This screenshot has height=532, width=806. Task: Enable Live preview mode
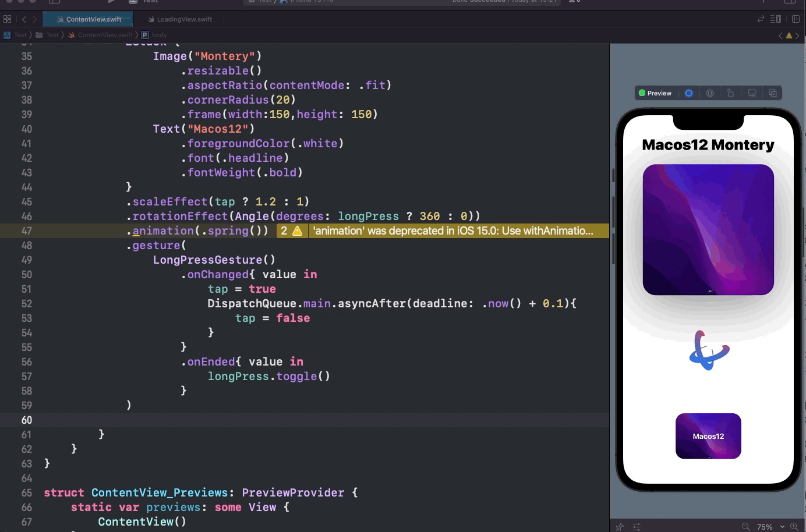(x=689, y=93)
